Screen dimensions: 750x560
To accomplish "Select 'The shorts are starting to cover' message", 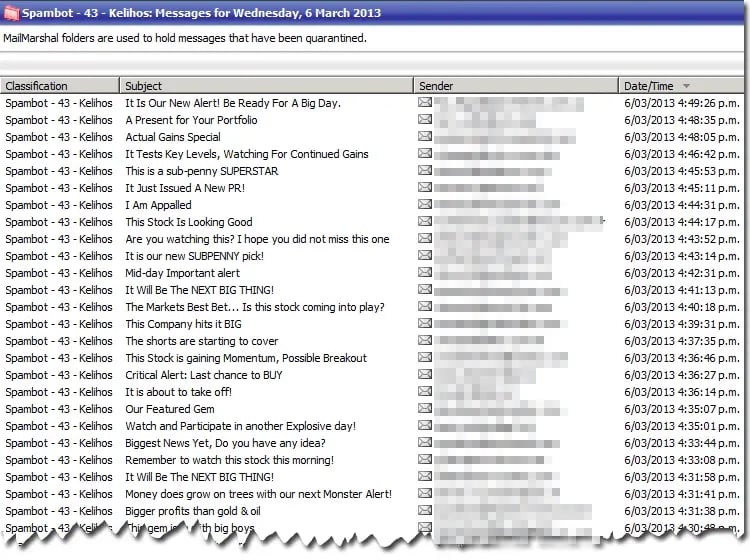I will click(x=201, y=341).
